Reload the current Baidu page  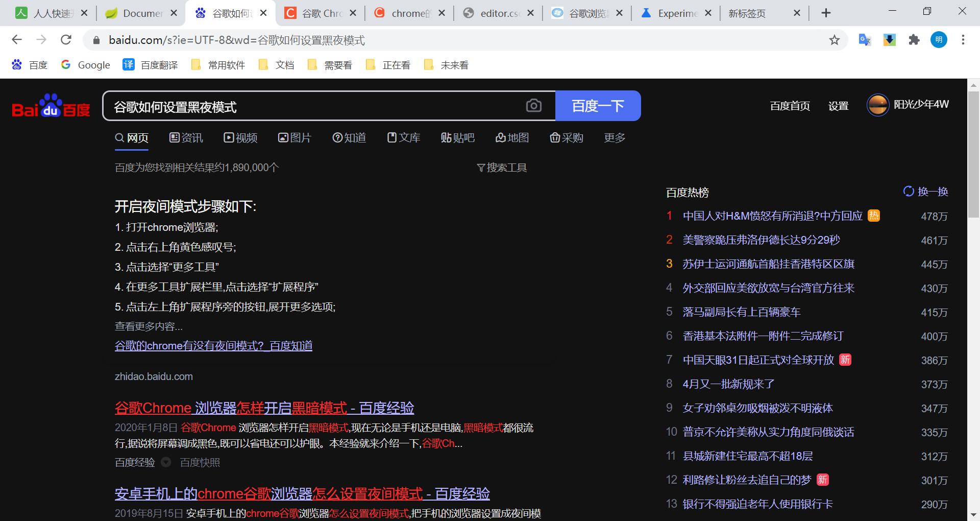click(66, 40)
